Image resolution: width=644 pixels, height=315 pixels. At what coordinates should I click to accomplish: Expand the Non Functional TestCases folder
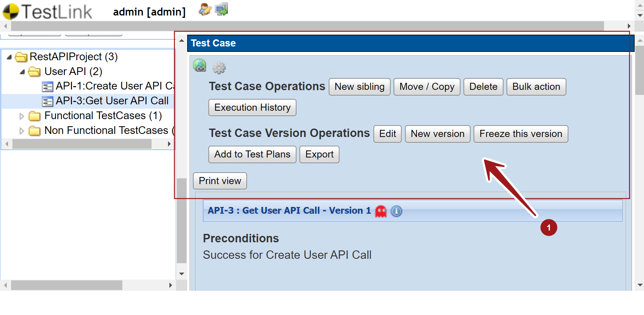(x=22, y=131)
